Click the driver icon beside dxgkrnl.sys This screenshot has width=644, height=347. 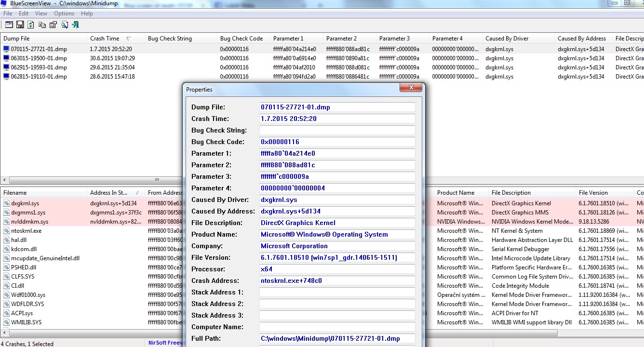click(6, 203)
